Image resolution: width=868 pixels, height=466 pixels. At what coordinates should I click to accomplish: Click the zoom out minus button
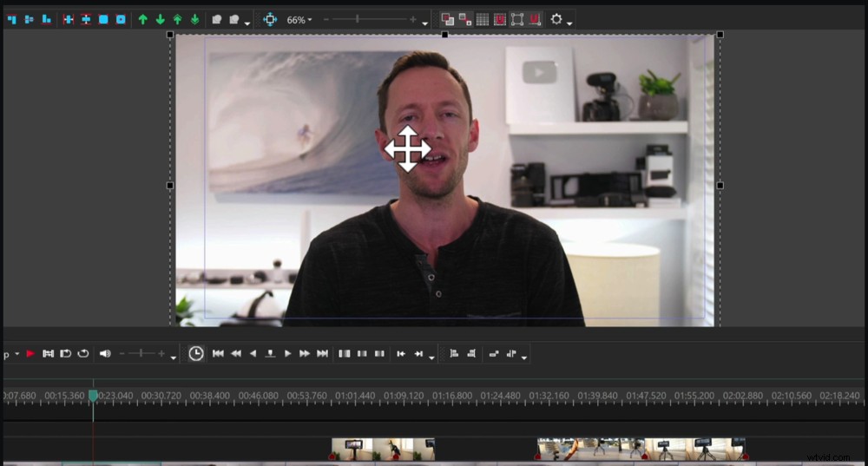coord(326,20)
